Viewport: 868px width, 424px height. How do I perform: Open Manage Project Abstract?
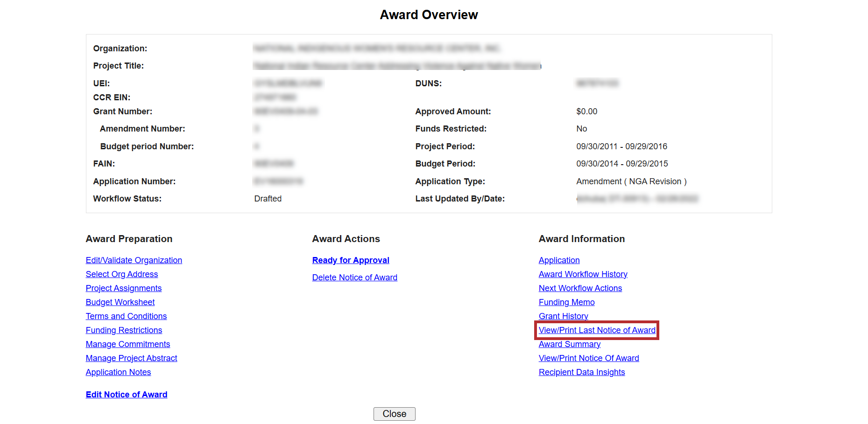(131, 358)
